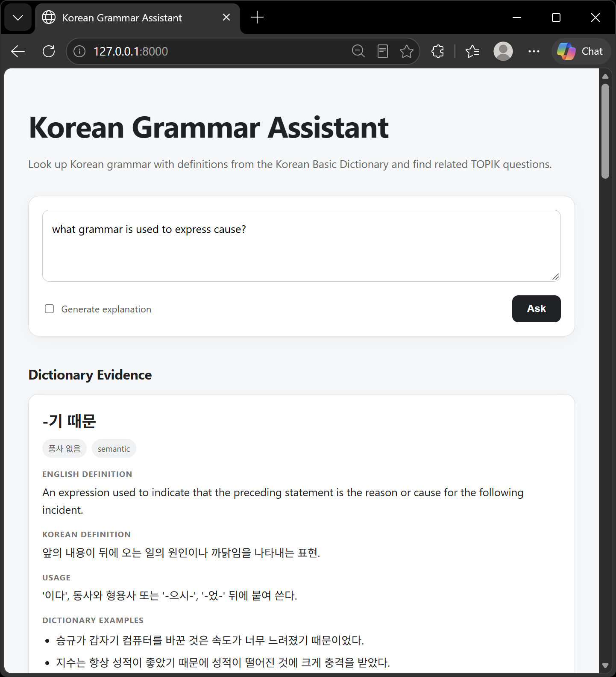Focus the grammar question text box

pyautogui.click(x=301, y=246)
